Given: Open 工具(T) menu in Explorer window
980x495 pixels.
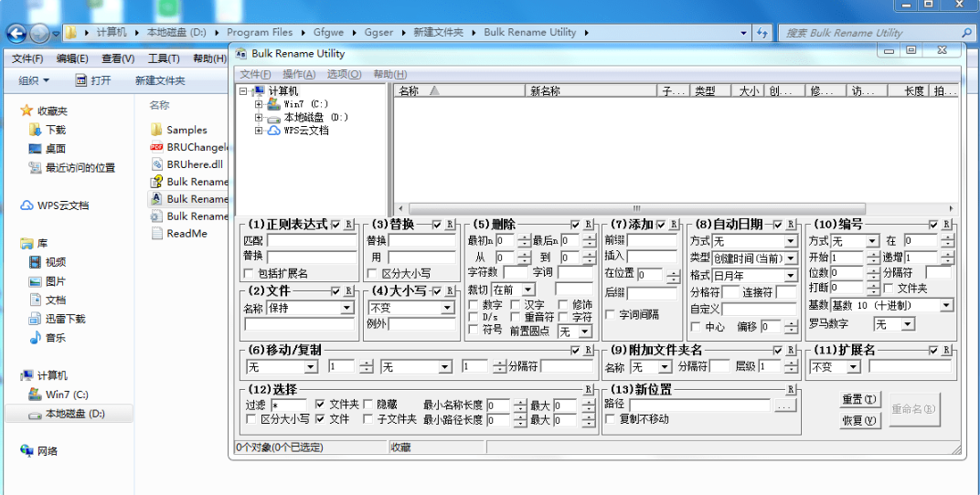Looking at the screenshot, I should pyautogui.click(x=164, y=58).
